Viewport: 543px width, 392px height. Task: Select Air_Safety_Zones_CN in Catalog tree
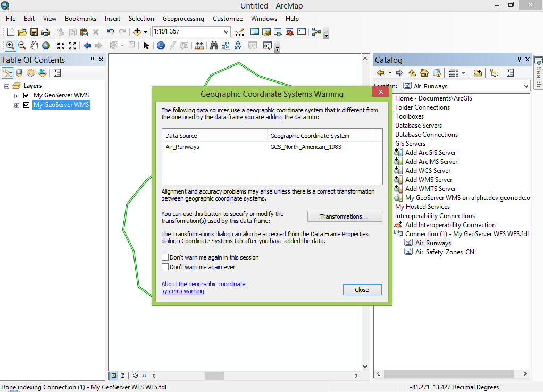tap(445, 252)
